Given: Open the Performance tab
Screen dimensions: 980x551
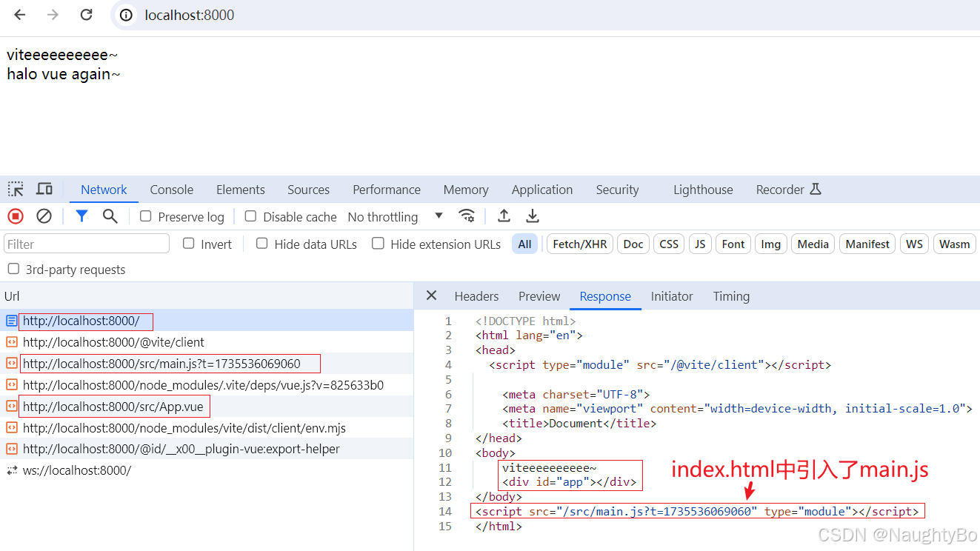Looking at the screenshot, I should coord(387,190).
